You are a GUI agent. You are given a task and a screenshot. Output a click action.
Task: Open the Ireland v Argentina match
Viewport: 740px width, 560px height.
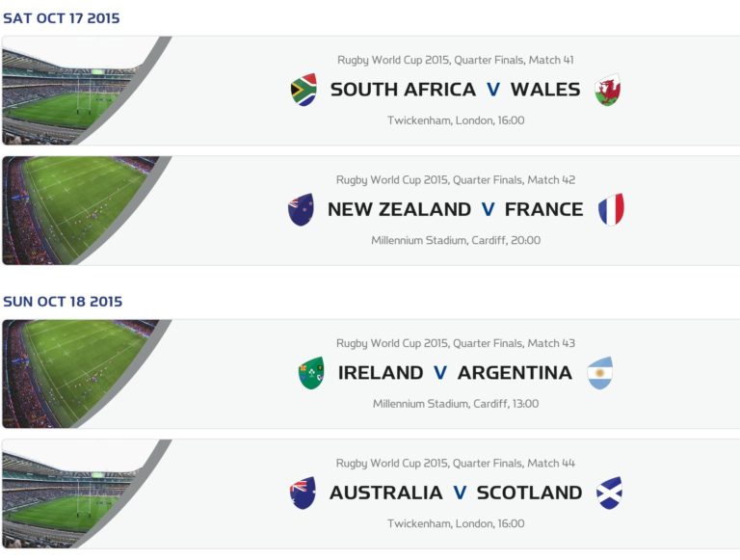coord(456,373)
